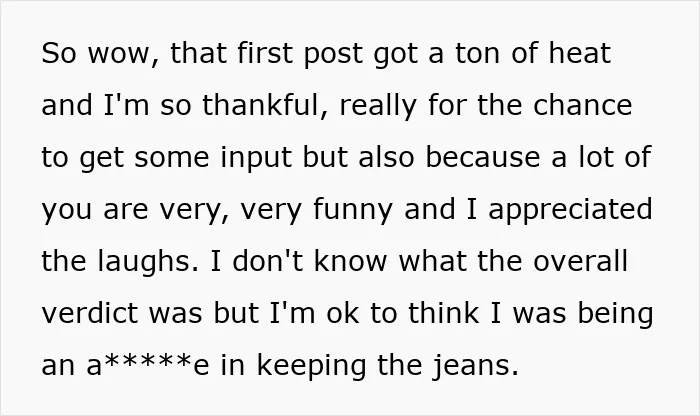Click the word "jeans" in last line

pos(475,366)
